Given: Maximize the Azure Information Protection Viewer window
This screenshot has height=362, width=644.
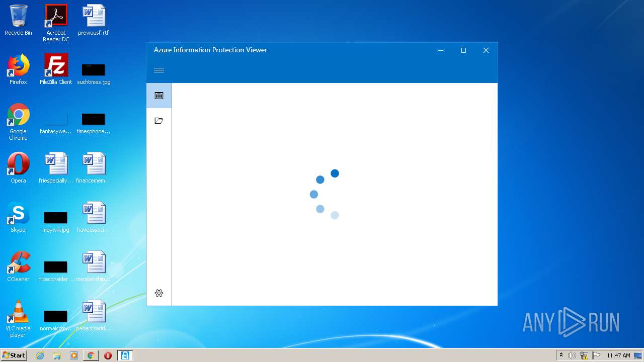Looking at the screenshot, I should tap(463, 50).
